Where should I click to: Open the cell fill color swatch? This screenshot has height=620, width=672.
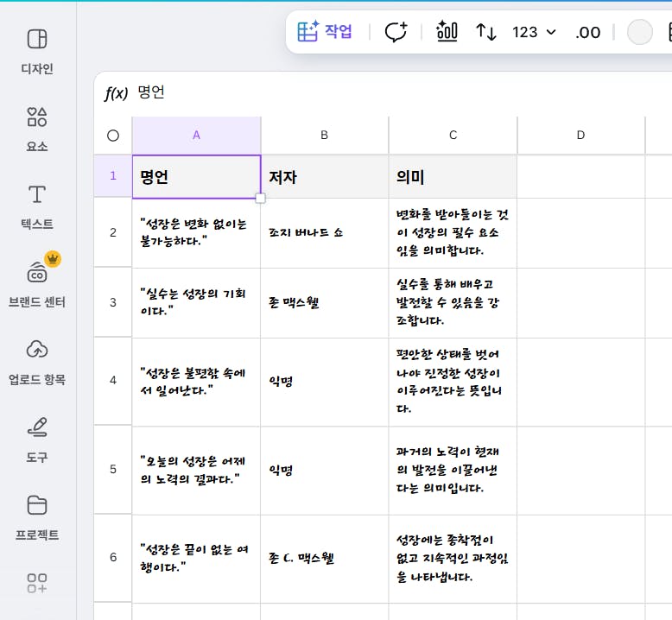point(639,32)
